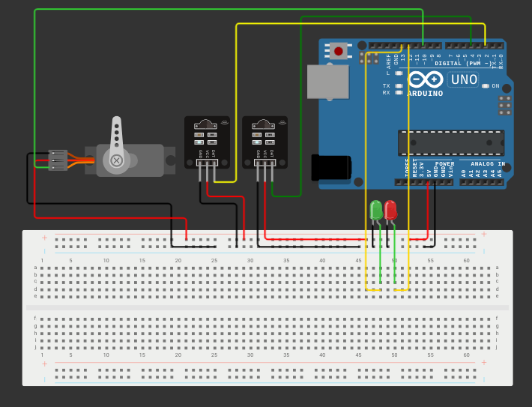Select the breadboard by its center divider channel
Viewport: 532px width, 407px height.
[267, 307]
